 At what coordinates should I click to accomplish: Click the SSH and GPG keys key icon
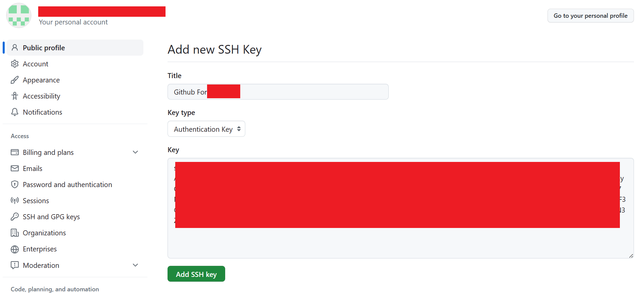pos(15,217)
